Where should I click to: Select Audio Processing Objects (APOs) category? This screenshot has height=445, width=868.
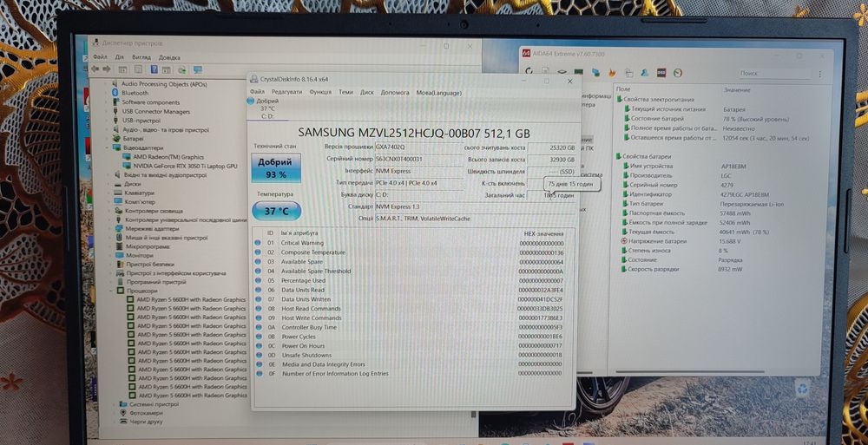click(x=164, y=84)
